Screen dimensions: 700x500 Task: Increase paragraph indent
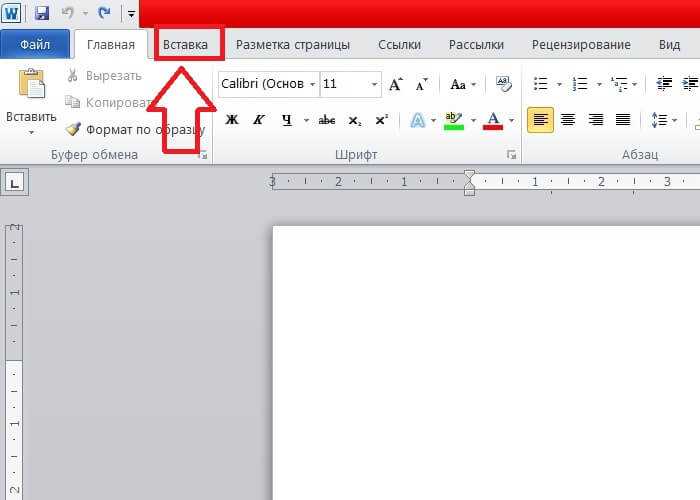(x=690, y=84)
